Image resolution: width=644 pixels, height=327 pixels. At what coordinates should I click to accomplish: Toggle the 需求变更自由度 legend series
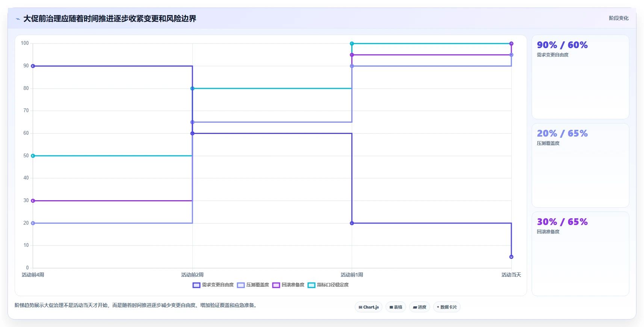pyautogui.click(x=213, y=285)
